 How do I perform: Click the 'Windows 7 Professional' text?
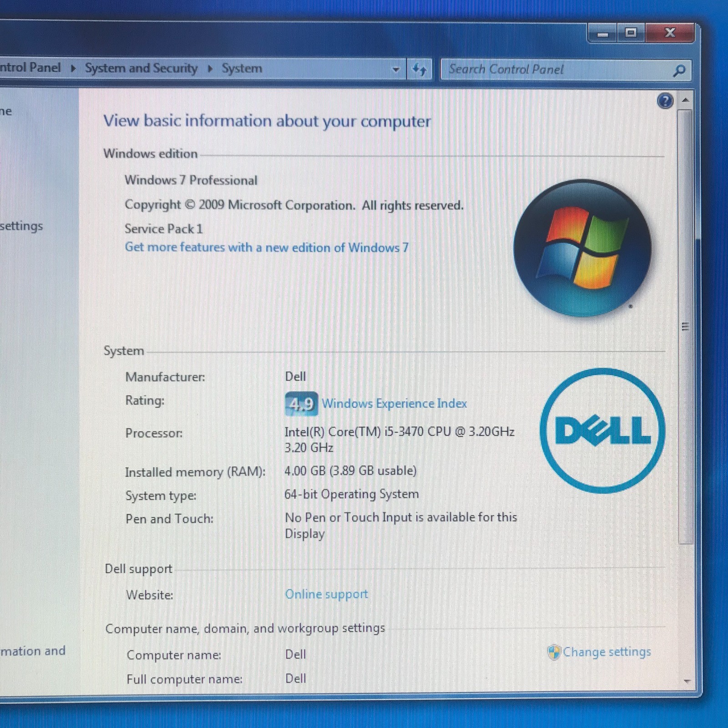(191, 180)
